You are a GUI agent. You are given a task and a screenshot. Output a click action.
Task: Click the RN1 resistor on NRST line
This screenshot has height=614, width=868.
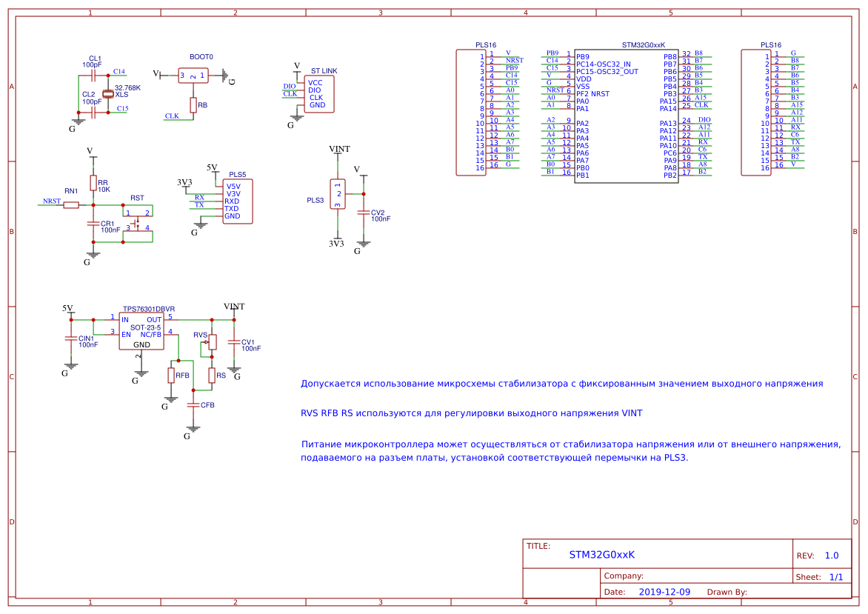point(71,205)
